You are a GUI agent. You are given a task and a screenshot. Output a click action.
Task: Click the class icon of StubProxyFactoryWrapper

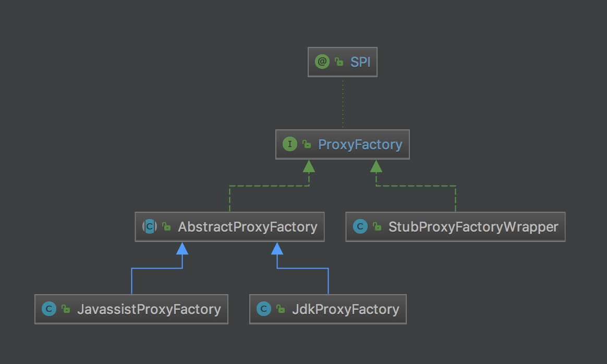coord(360,226)
